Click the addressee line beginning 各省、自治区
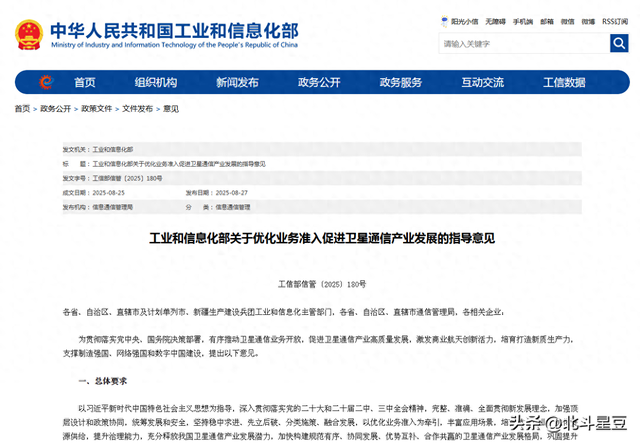The width and height of the screenshot is (640, 444). click(283, 312)
